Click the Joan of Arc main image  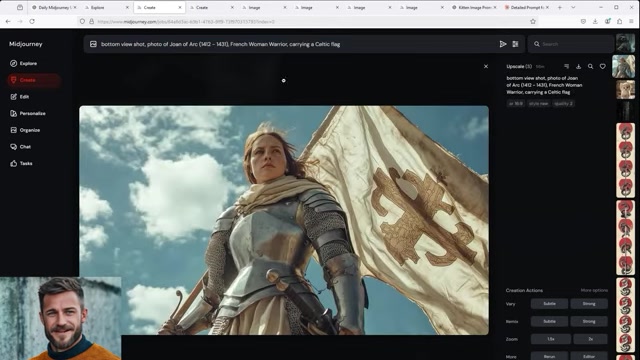point(284,220)
